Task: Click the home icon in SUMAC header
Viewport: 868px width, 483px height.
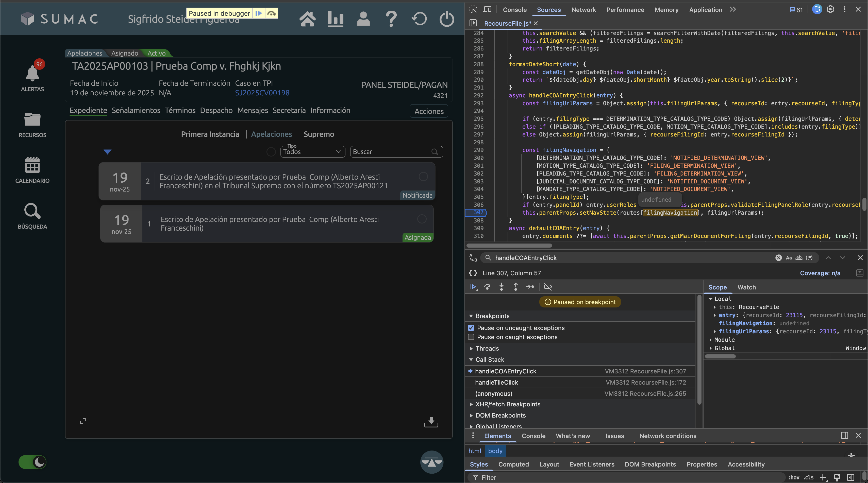Action: (x=307, y=19)
